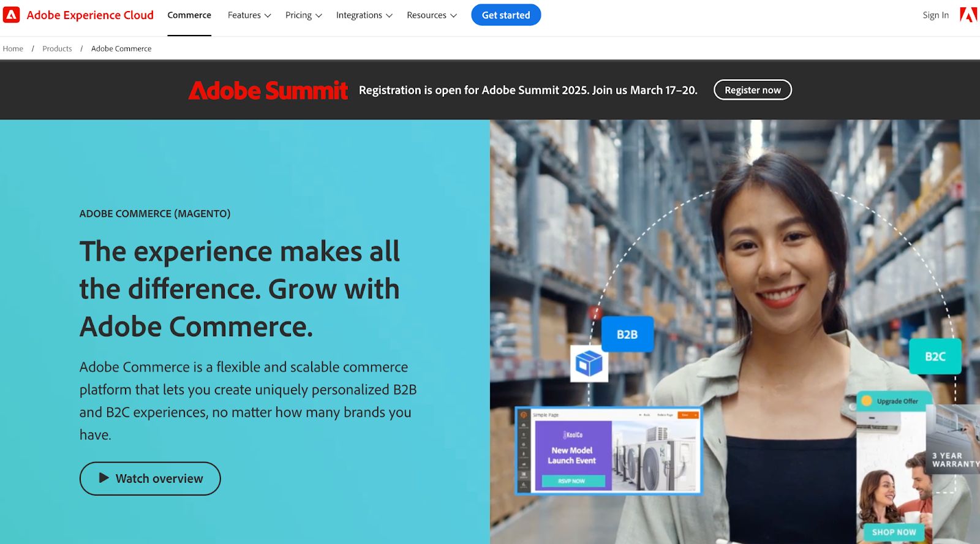This screenshot has width=980, height=544.
Task: Expand the Pricing dropdown menu
Action: click(x=303, y=15)
